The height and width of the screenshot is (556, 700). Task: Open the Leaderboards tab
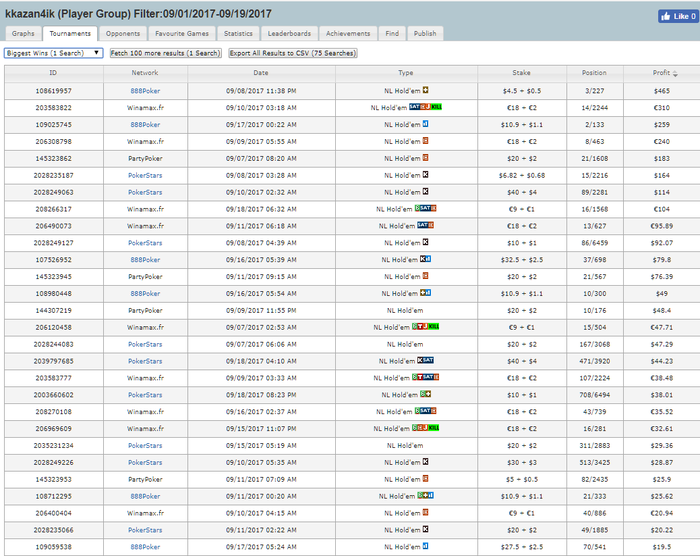click(289, 33)
